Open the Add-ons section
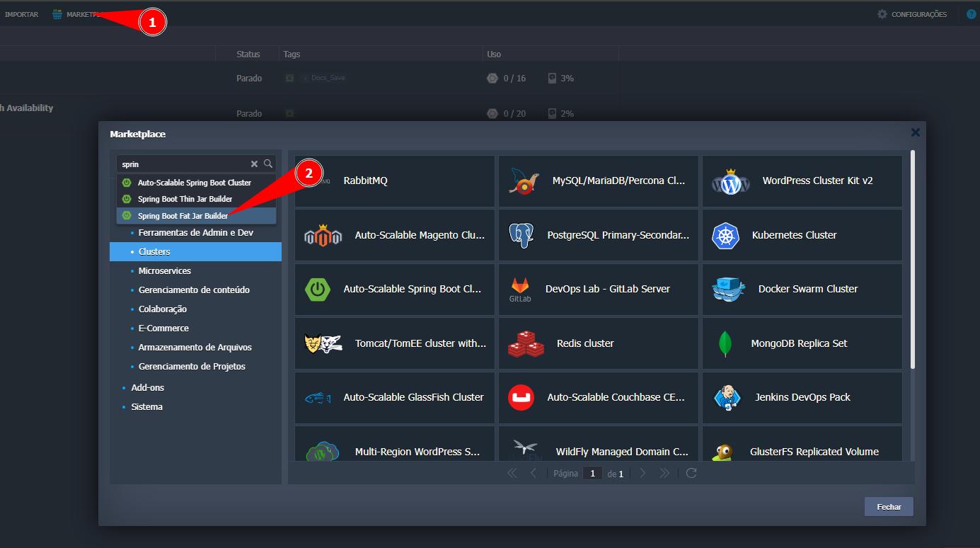 [147, 387]
